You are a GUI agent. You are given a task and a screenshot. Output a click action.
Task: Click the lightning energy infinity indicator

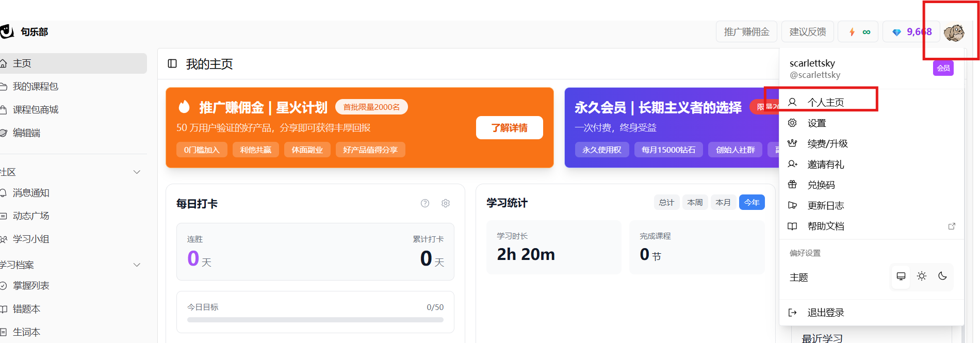click(x=859, y=32)
